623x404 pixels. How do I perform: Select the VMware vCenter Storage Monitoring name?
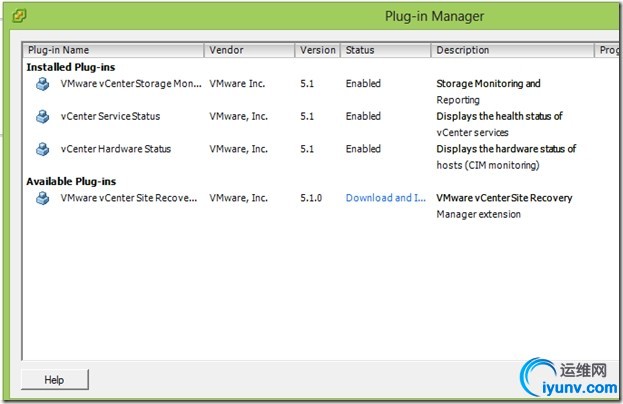pyautogui.click(x=131, y=84)
